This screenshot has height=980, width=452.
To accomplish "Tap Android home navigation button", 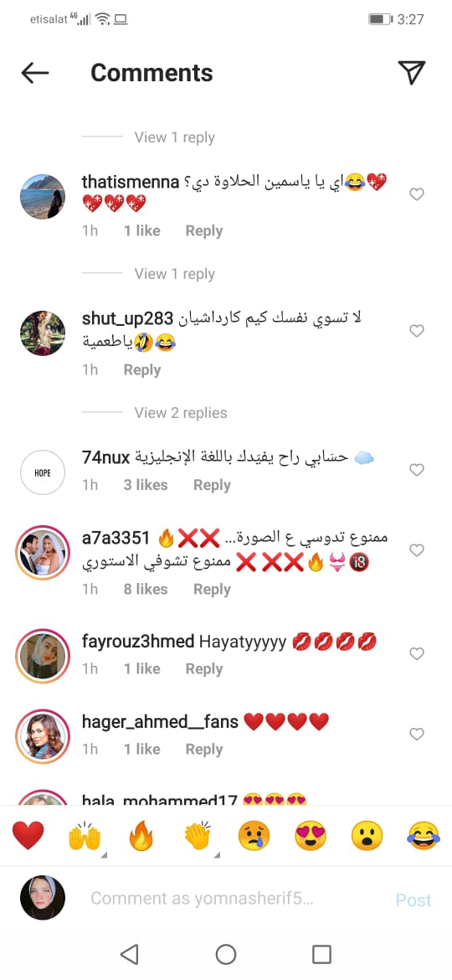I will [225, 954].
